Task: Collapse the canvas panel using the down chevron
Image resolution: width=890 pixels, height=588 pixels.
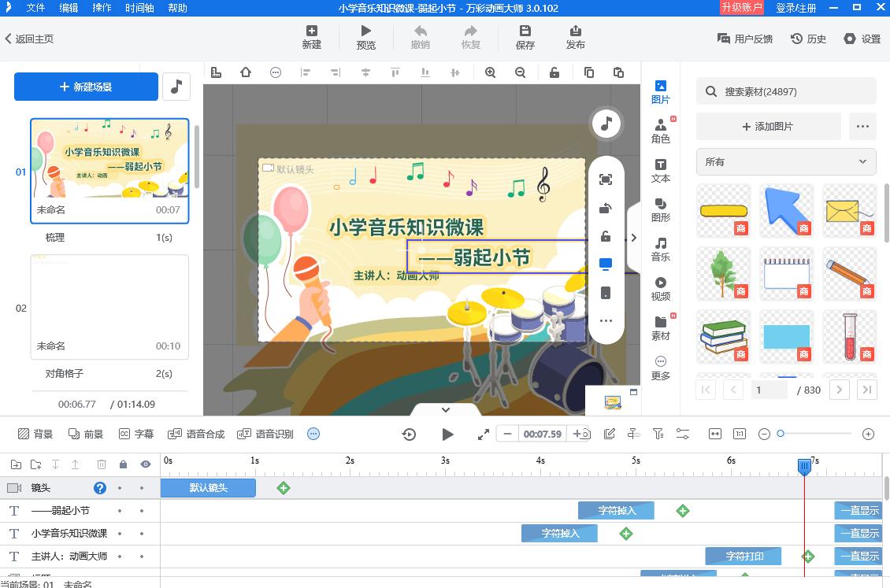Action: [x=445, y=409]
